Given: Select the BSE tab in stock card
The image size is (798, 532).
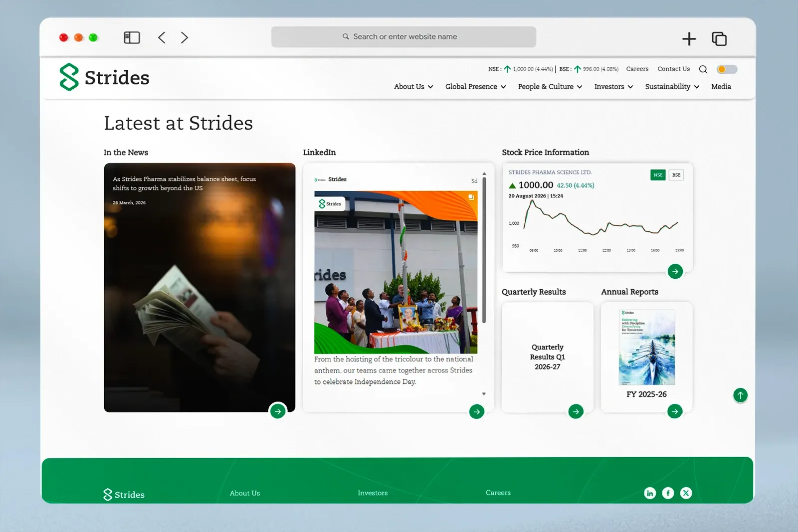Looking at the screenshot, I should 676,175.
